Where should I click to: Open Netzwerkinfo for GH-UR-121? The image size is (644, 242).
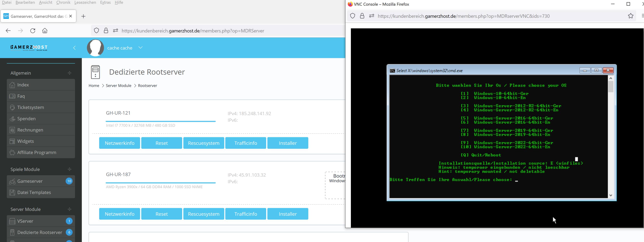pos(120,143)
